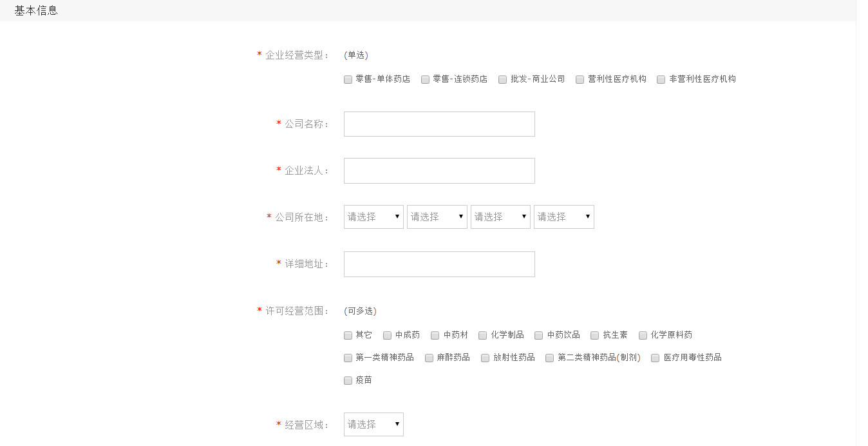Select 化学制品 checkbox
Screen dimensions: 868x446
pos(482,335)
